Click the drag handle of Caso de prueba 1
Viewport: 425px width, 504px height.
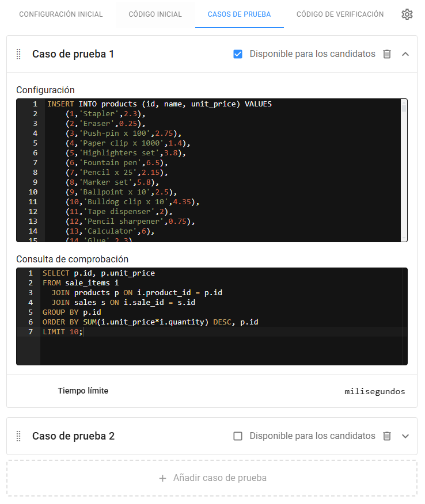coord(18,54)
